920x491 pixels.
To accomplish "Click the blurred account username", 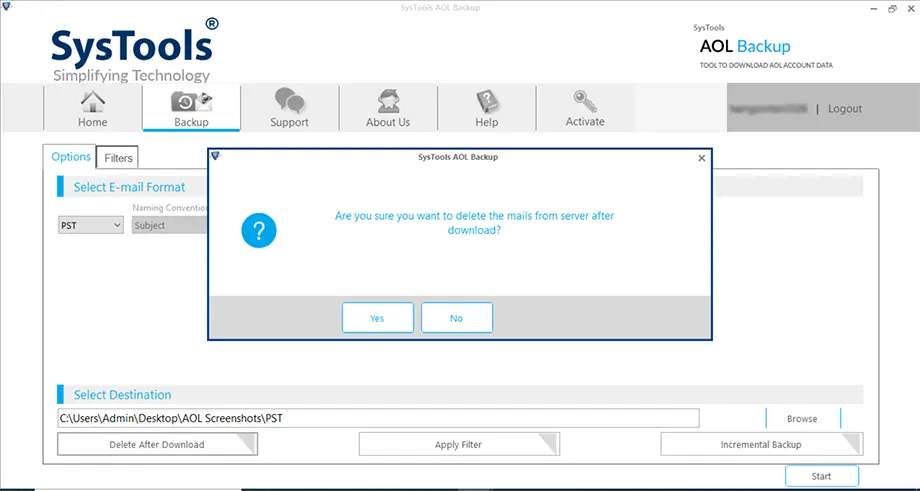I will (x=769, y=109).
